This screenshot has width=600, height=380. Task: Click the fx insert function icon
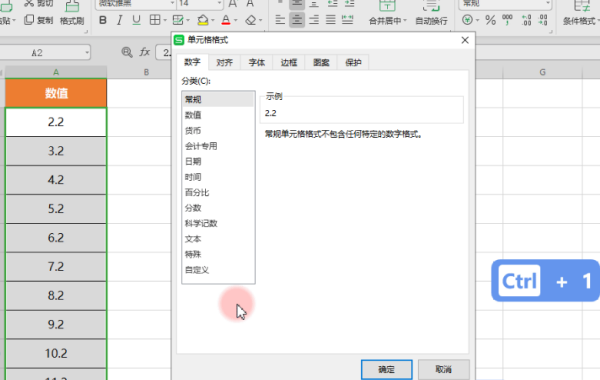click(x=145, y=52)
